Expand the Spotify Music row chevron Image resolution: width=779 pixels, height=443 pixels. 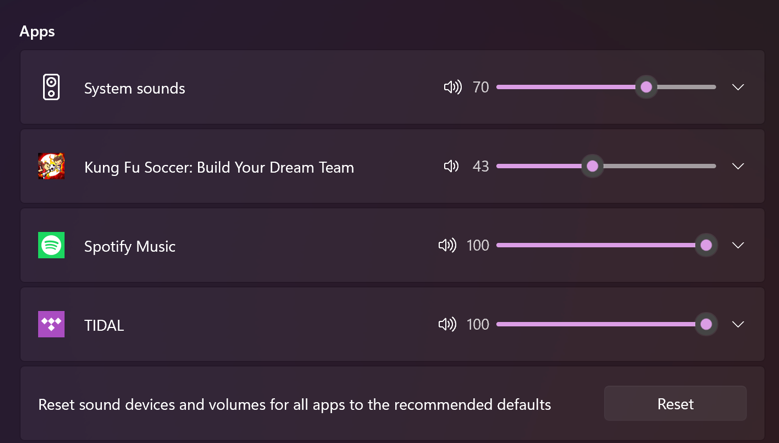click(x=738, y=245)
